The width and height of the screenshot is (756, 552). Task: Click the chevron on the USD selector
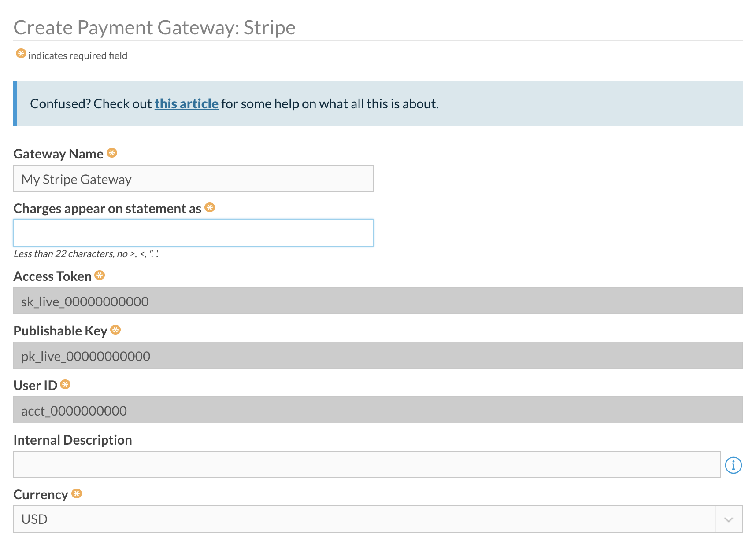point(728,519)
